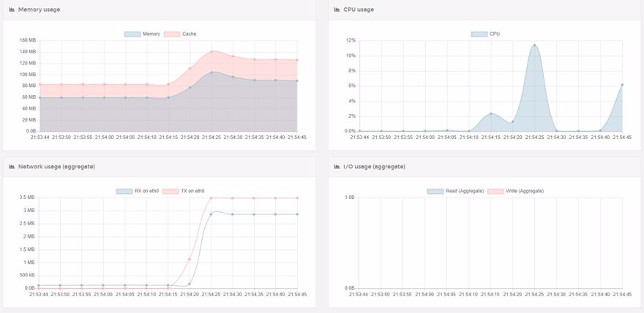Select the Cache peak point at 21:54:25
Image resolution: width=644 pixels, height=313 pixels.
click(211, 52)
